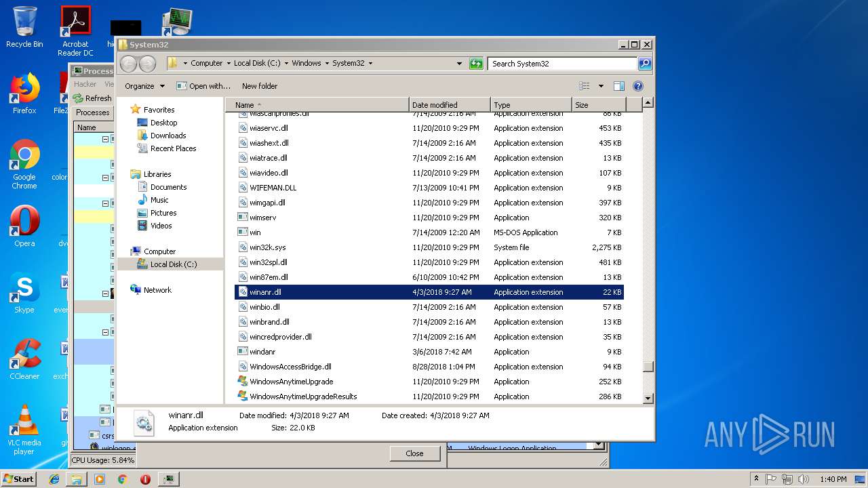Toggle the preview pane icon
Image resolution: width=868 pixels, height=488 pixels.
(618, 86)
